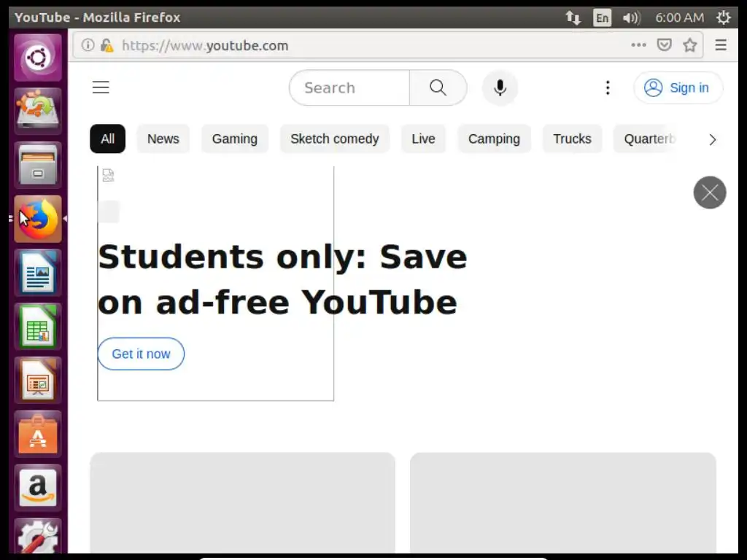
Task: Open Ubuntu Dash search launcher
Action: [38, 58]
